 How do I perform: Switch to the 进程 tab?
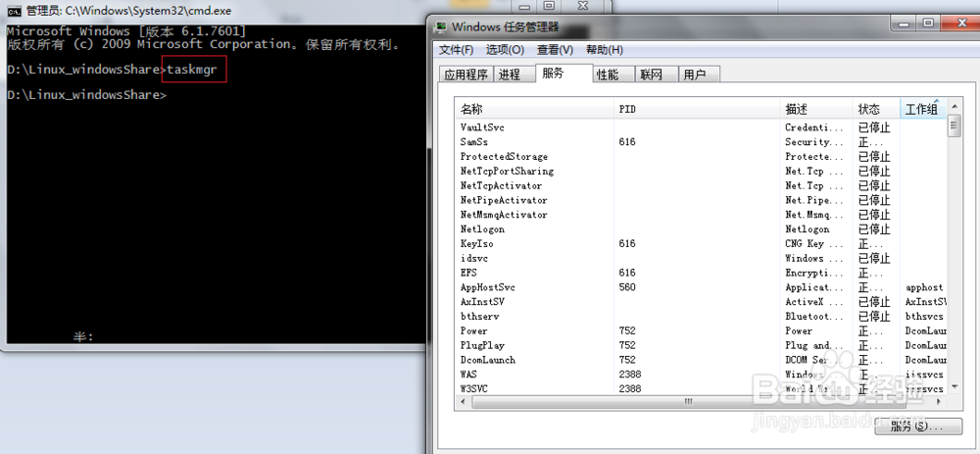[515, 75]
